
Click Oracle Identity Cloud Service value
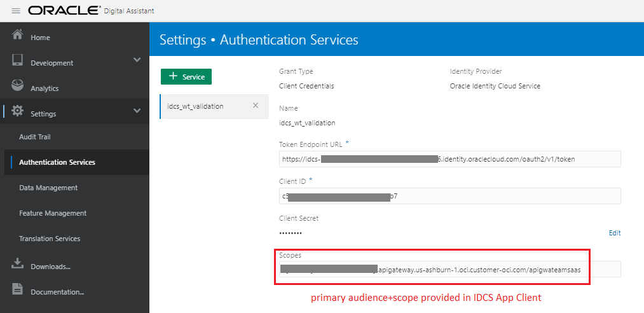[495, 86]
